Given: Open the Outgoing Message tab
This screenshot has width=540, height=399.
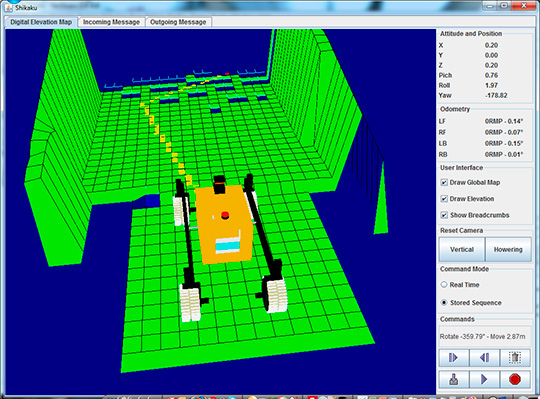Looking at the screenshot, I should [178, 22].
